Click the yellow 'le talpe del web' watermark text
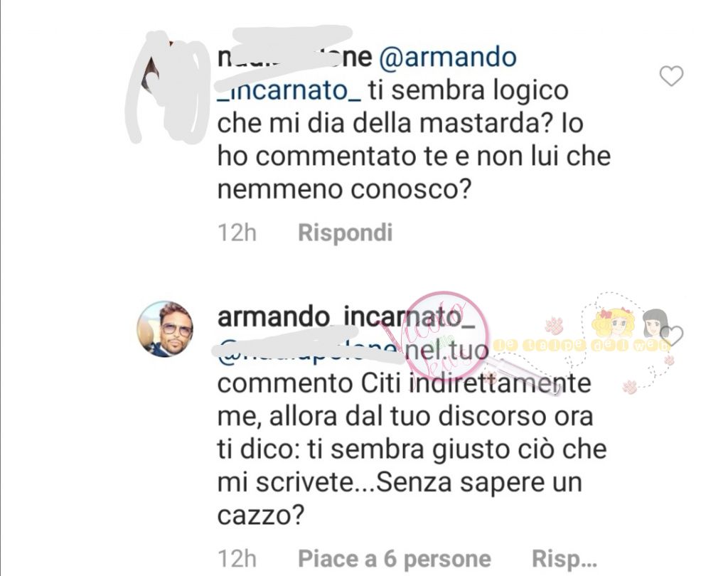The height and width of the screenshot is (576, 728). point(580,345)
